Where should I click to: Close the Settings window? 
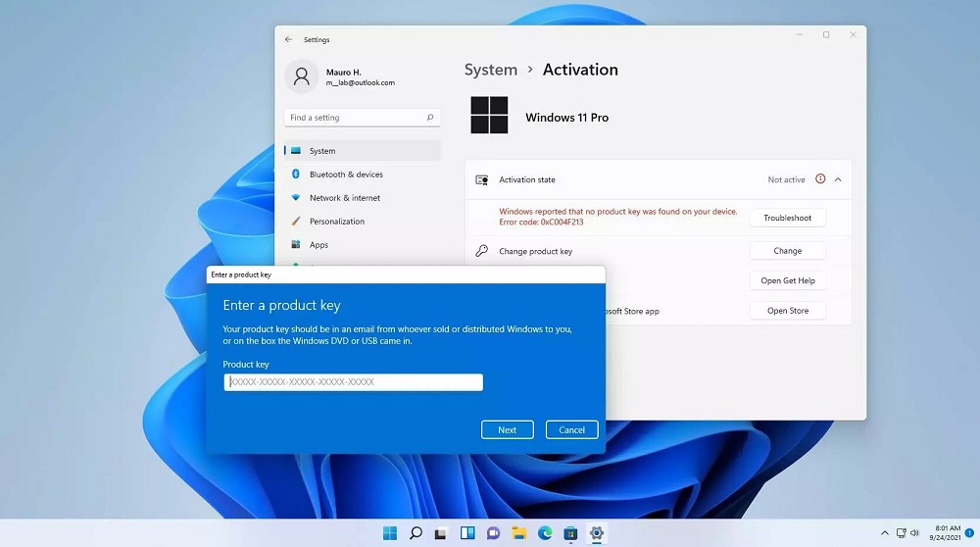pyautogui.click(x=854, y=35)
